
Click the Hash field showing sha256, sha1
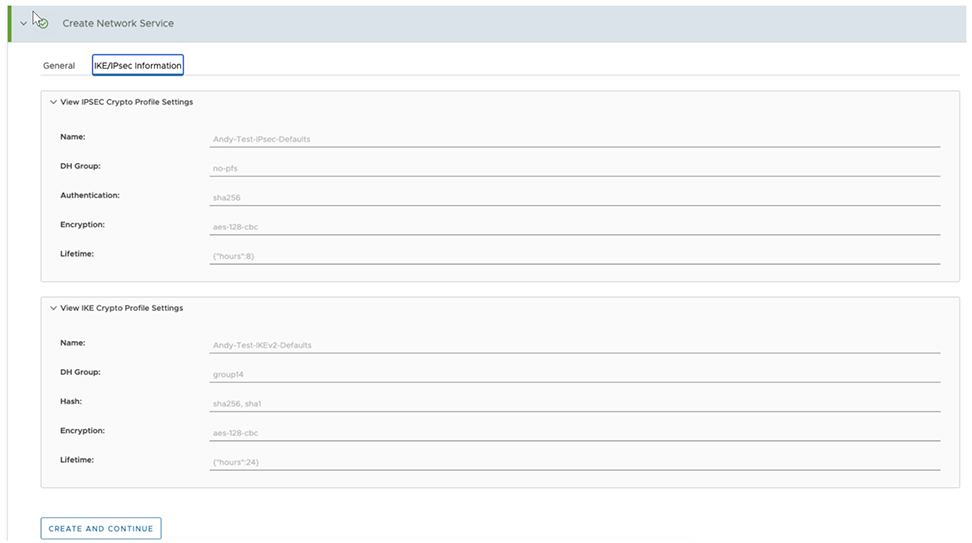click(574, 403)
